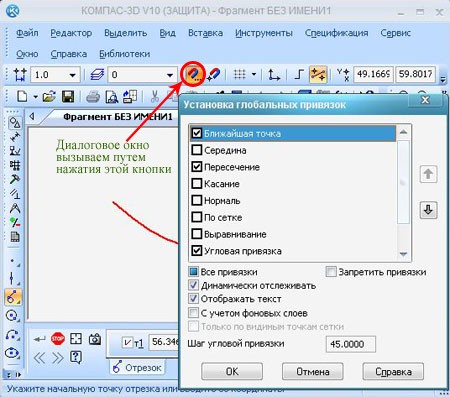The width and height of the screenshot is (450, 397).
Task: Enable the Касание snap checkbox
Action: (197, 183)
